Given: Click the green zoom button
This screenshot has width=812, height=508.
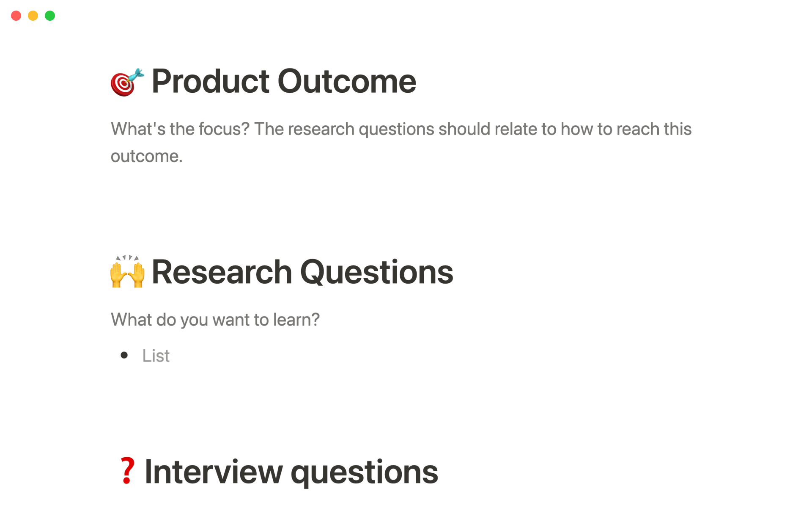Looking at the screenshot, I should click(x=50, y=16).
